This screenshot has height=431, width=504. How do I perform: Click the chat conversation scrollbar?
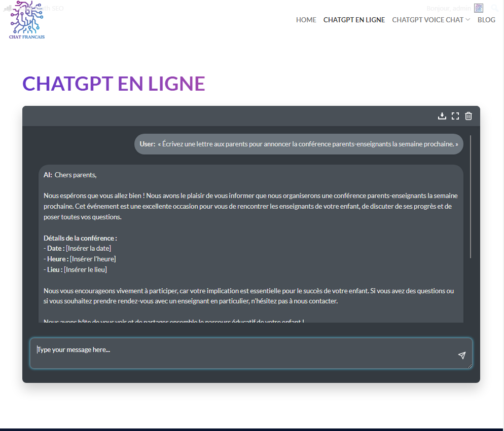[x=471, y=197]
